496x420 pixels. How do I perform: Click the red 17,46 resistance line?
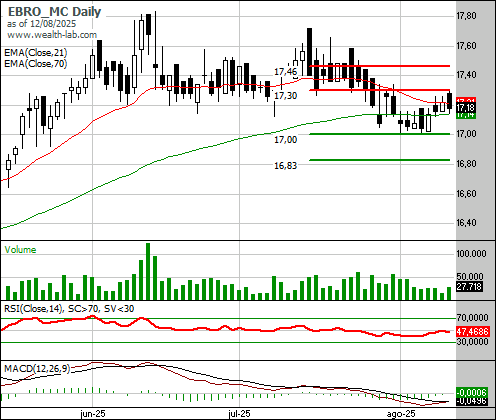tap(379, 66)
